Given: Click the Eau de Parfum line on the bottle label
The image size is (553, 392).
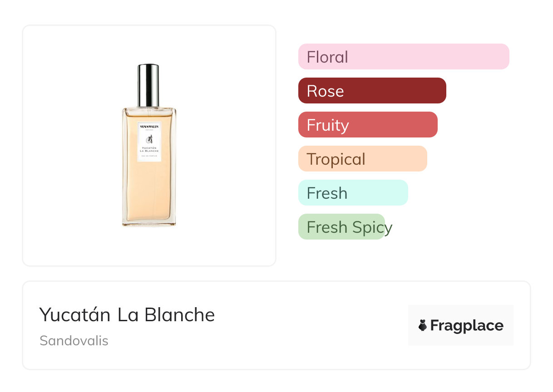Looking at the screenshot, I should pos(149,157).
